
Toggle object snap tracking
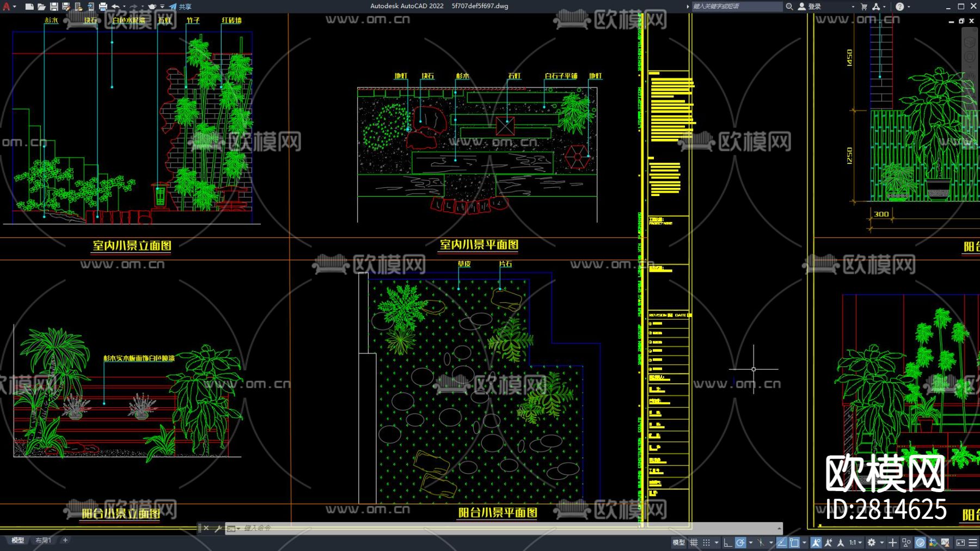click(782, 542)
